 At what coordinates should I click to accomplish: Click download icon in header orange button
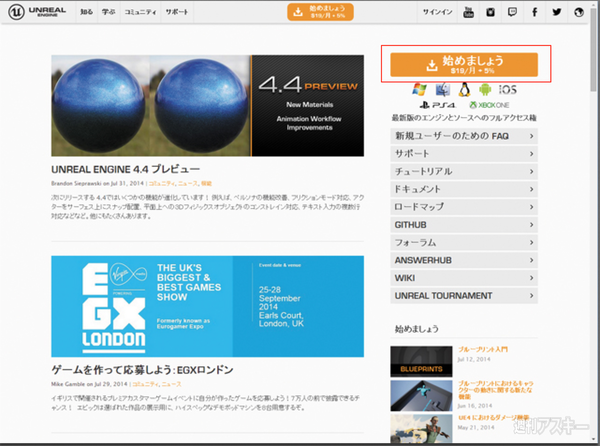pos(298,12)
